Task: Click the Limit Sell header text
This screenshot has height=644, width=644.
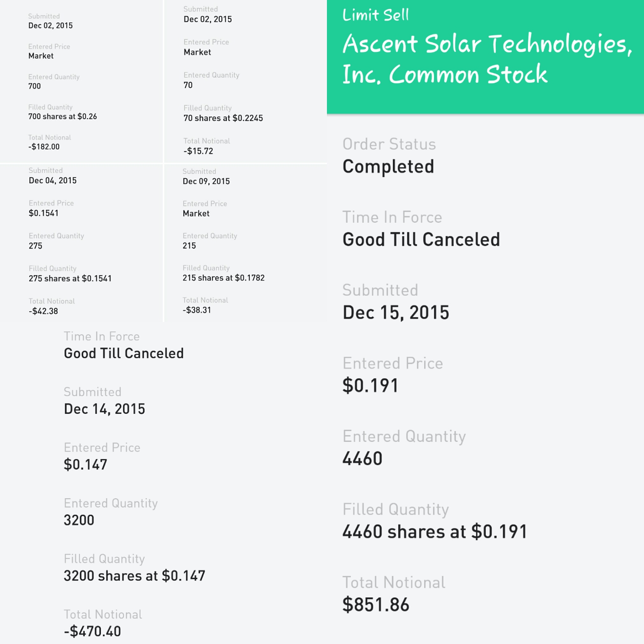Action: click(376, 15)
